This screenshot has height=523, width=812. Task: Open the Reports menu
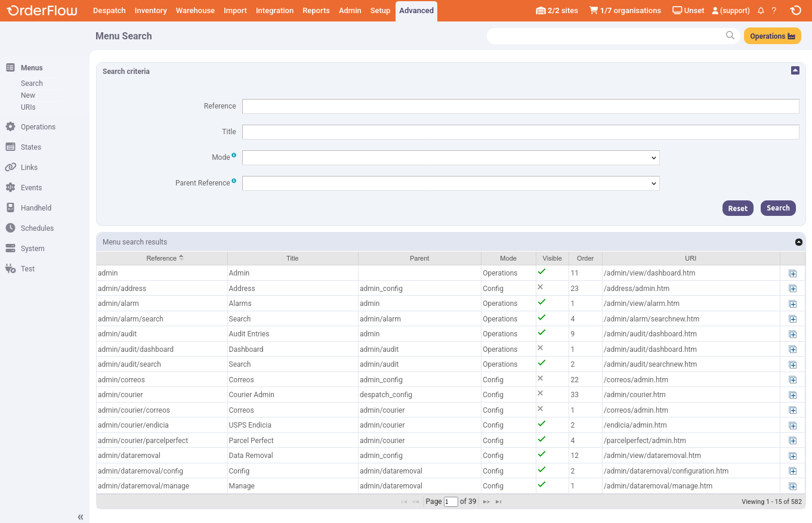316,11
